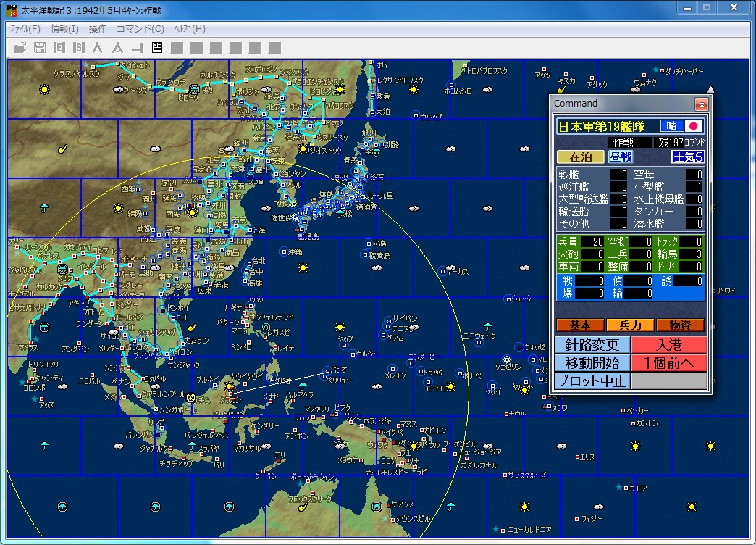Screen dimensions: 756x545
Task: Click the sun icon right of モートロック
Action: [451, 387]
